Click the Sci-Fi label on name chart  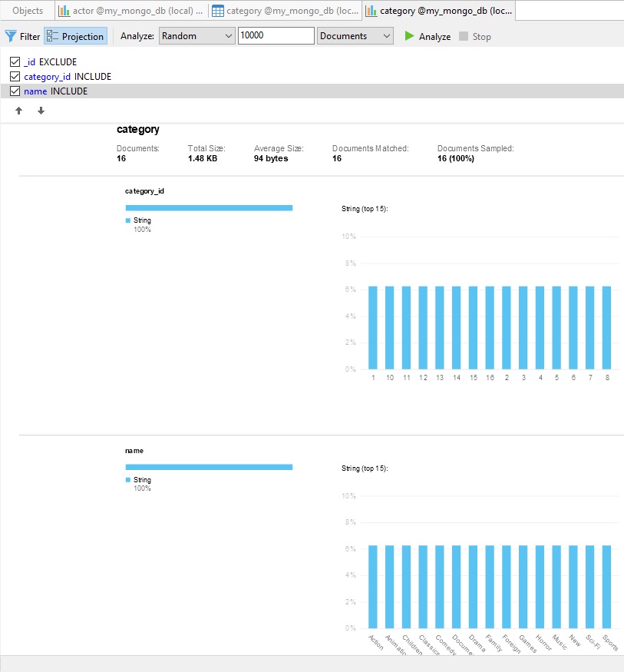(x=593, y=642)
